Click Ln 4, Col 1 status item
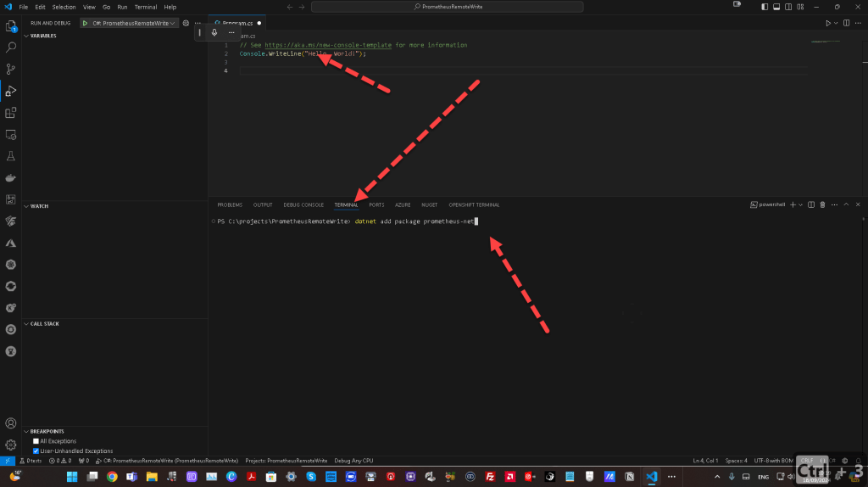 click(705, 461)
